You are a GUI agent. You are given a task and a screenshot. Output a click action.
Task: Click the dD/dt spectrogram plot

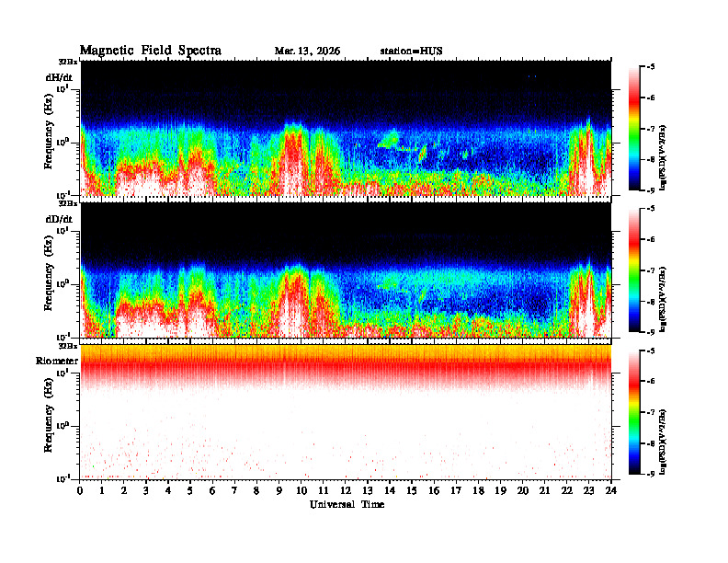pos(346,270)
